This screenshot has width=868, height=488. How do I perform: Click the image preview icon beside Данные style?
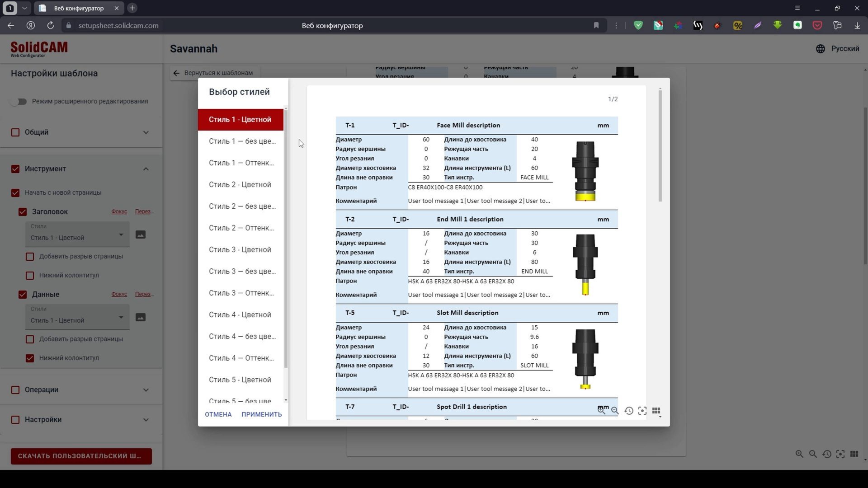pos(141,317)
